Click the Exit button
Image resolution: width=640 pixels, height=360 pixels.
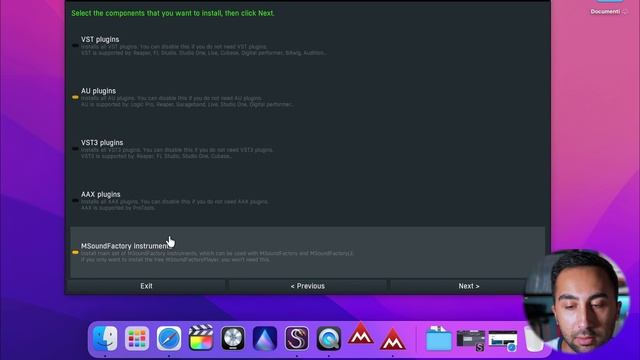coord(146,286)
